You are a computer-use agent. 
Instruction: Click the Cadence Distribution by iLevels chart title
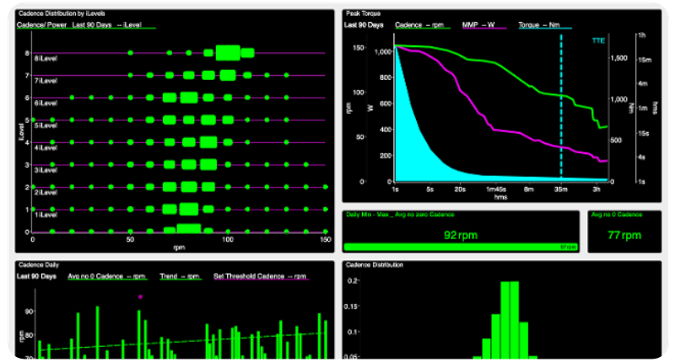coord(62,13)
